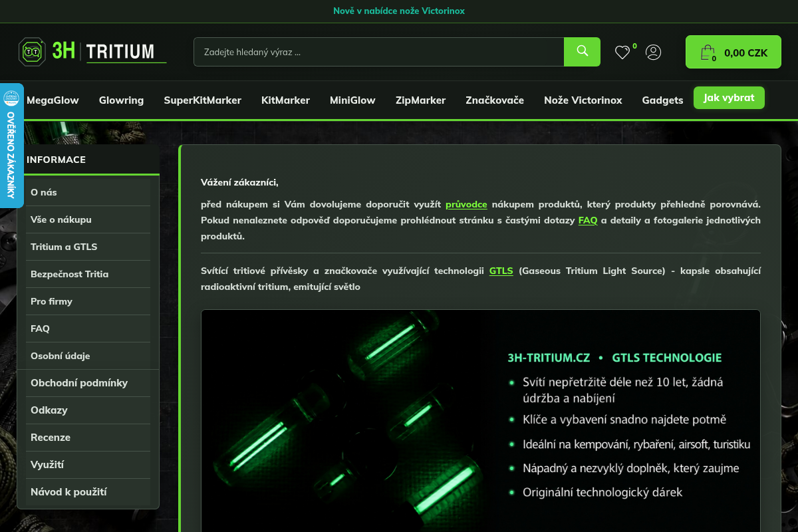Image resolution: width=798 pixels, height=532 pixels.
Task: Click the green Jak vybrat button
Action: click(729, 98)
